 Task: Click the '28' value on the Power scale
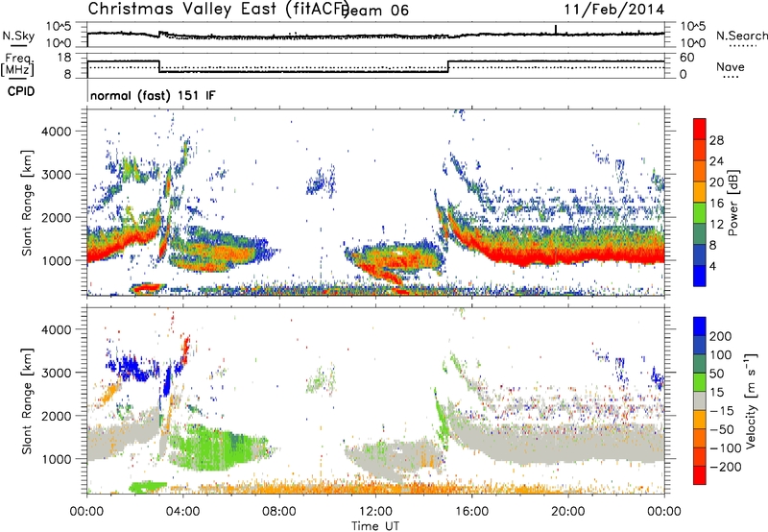point(716,140)
